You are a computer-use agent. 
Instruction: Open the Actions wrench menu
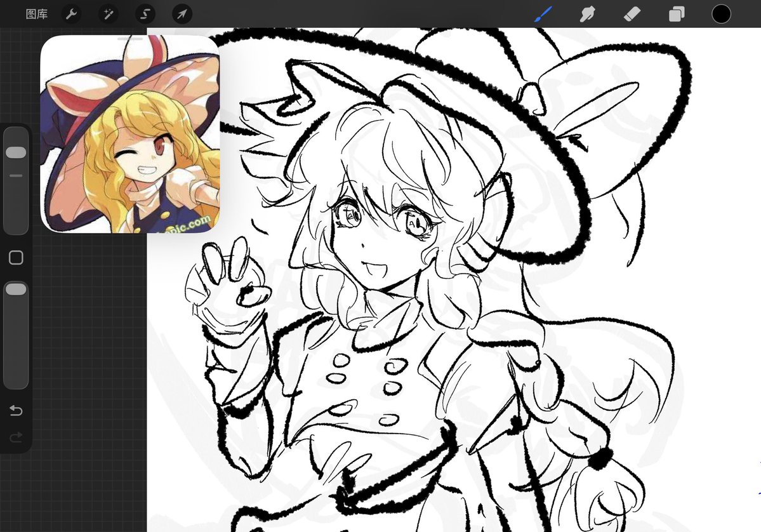pyautogui.click(x=71, y=14)
